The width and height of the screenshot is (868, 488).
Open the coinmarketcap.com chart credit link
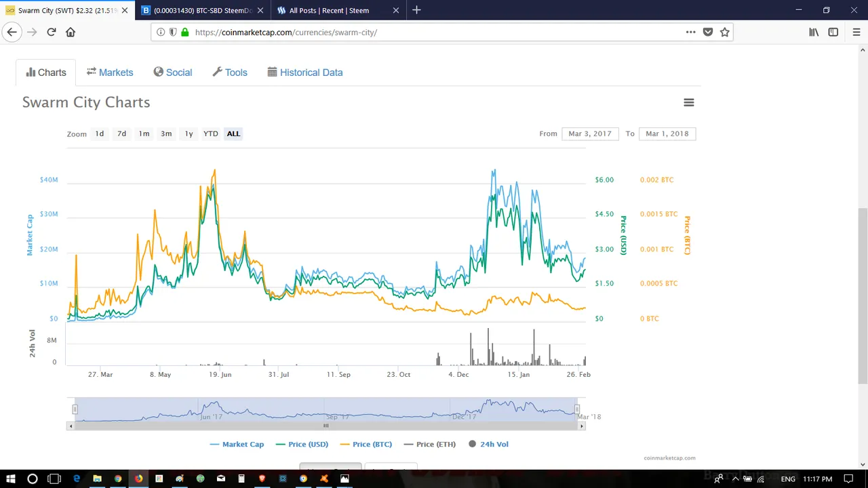(x=669, y=458)
